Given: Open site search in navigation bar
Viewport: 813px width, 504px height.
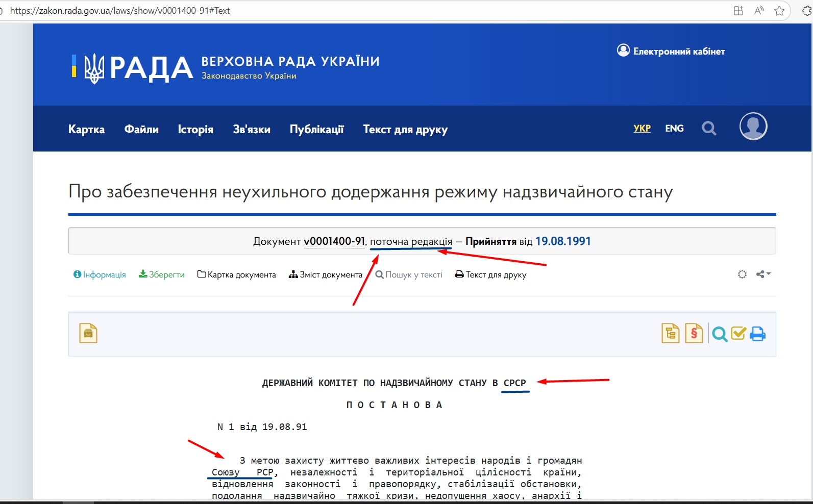Looking at the screenshot, I should click(709, 129).
